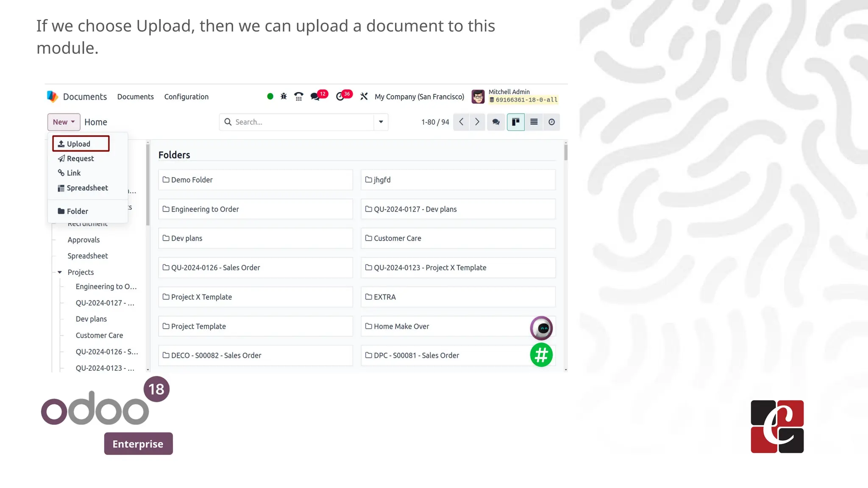This screenshot has width=868, height=488.
Task: Go to next page arrow
Action: 477,122
